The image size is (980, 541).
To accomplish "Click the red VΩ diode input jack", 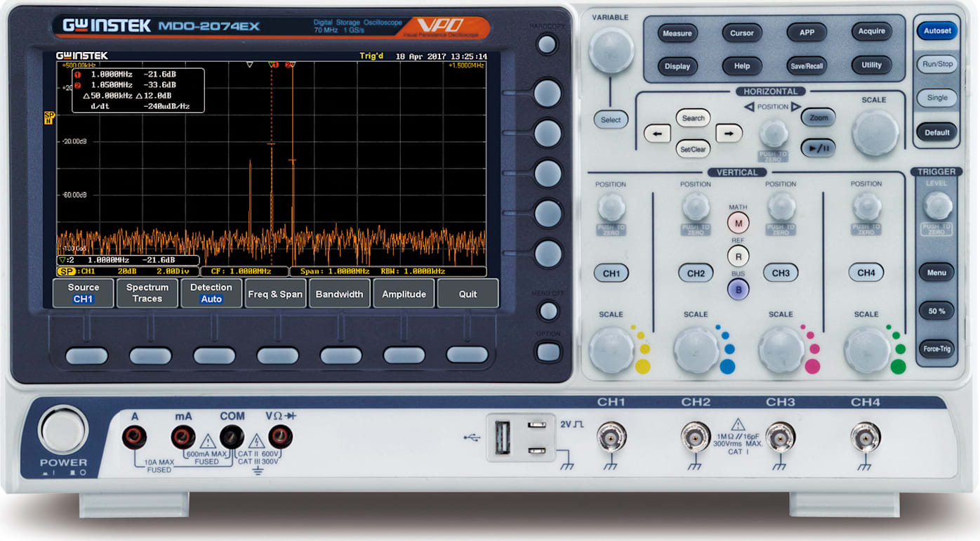I will point(280,437).
